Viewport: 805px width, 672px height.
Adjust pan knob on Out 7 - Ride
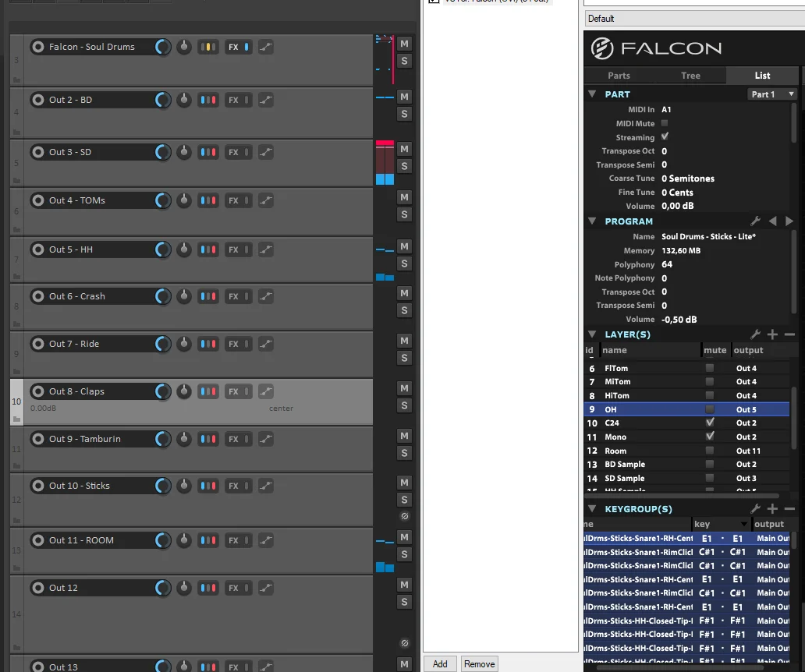pyautogui.click(x=184, y=344)
